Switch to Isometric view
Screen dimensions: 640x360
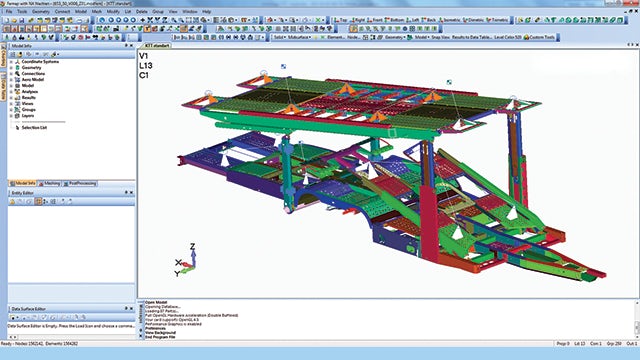449,20
